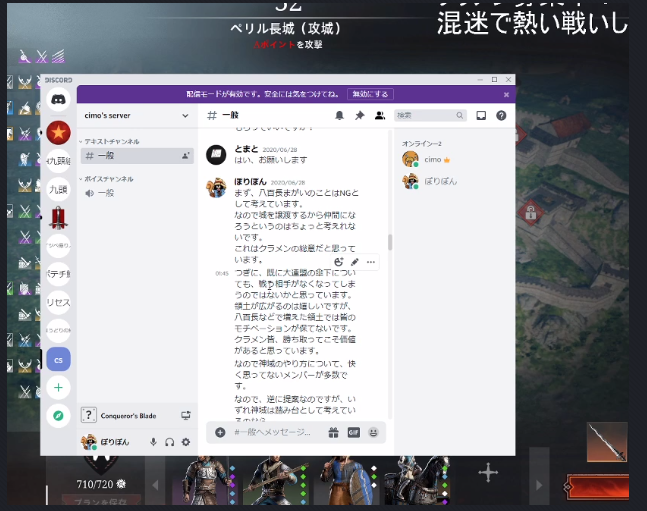Image resolution: width=647 pixels, height=511 pixels.
Task: Select the blue CS server icon
Action: click(58, 360)
